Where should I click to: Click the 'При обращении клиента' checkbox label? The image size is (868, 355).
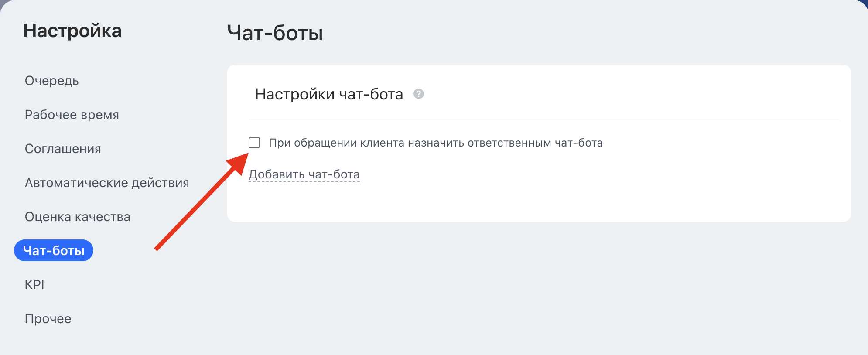[x=435, y=143]
